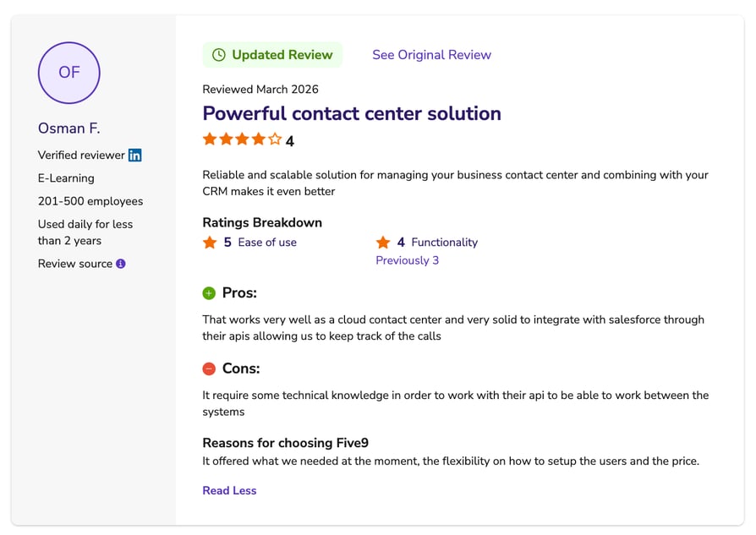Click the empty fifth rating star
The height and width of the screenshot is (535, 756).
point(275,139)
